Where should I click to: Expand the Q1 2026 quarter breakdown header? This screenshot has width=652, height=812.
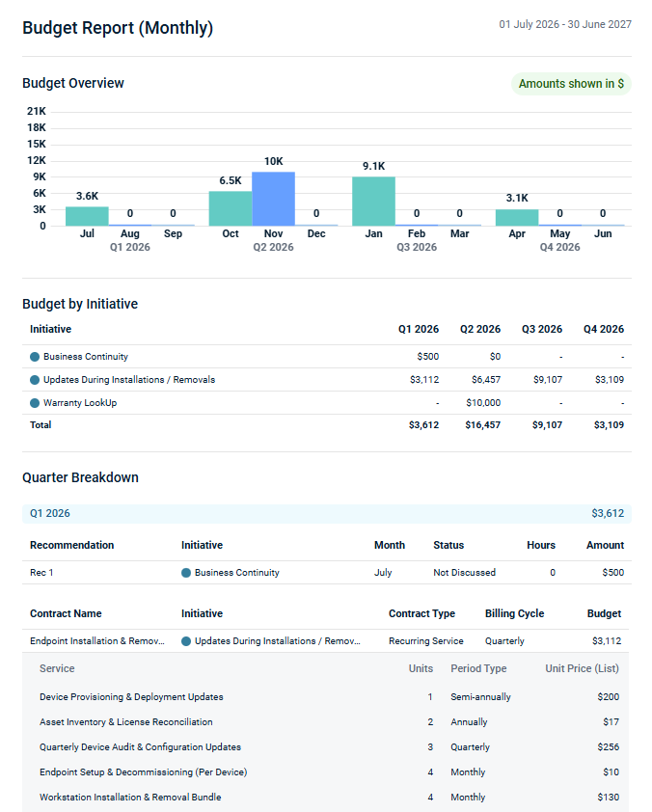(326, 514)
